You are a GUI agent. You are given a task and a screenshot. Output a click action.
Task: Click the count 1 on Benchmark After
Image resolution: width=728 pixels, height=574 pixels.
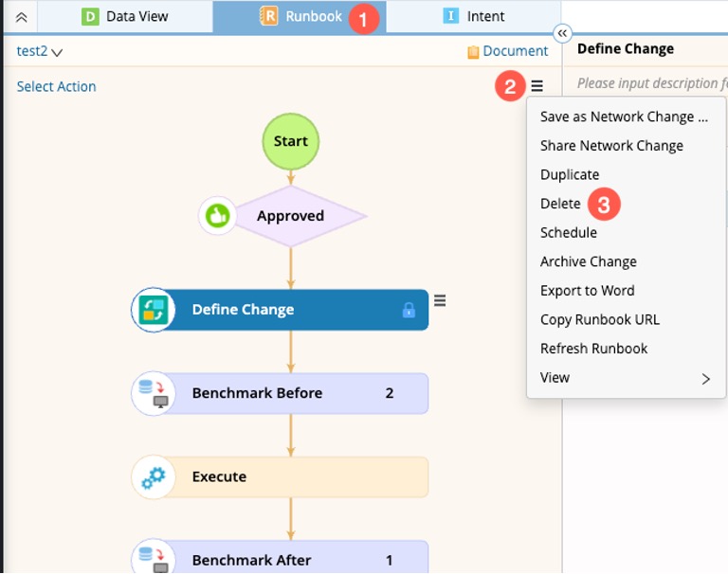pyautogui.click(x=389, y=560)
